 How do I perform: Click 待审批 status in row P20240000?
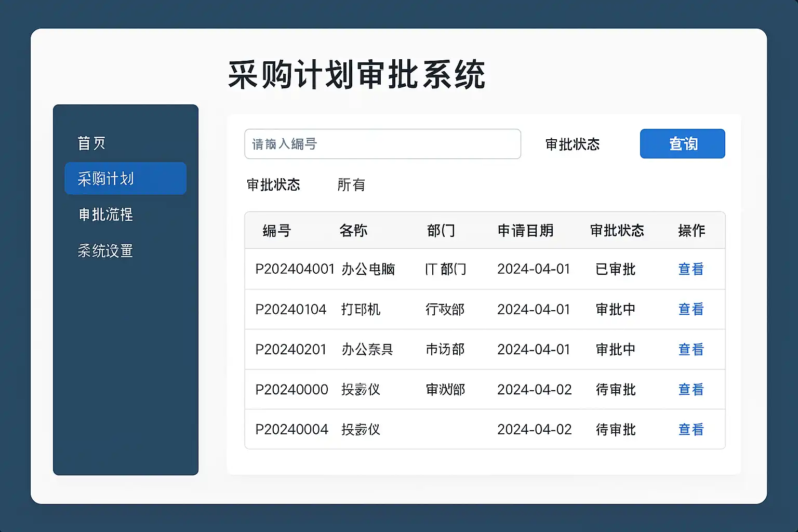point(616,389)
